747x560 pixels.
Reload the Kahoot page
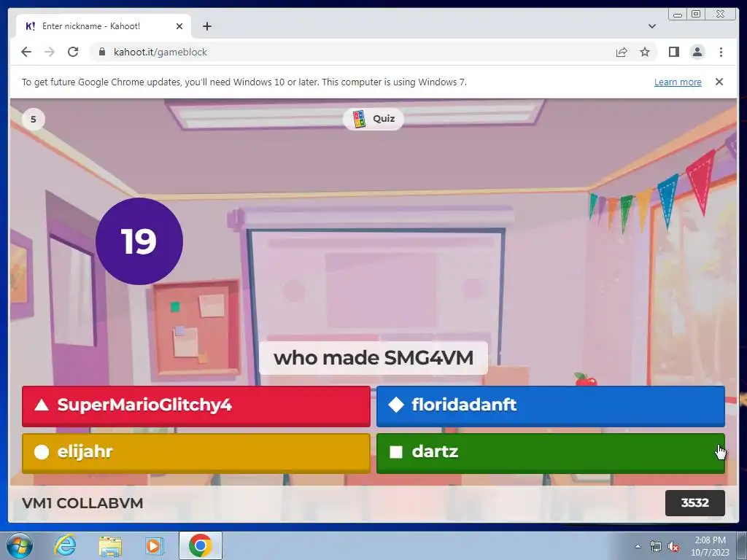73,52
